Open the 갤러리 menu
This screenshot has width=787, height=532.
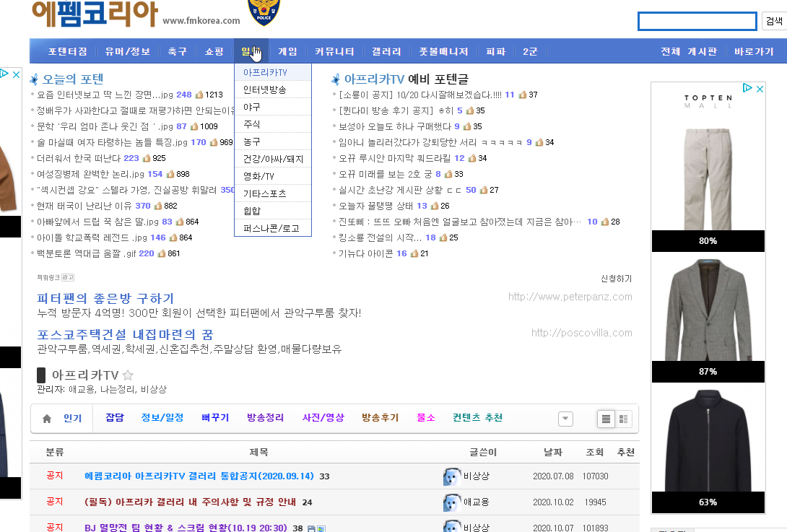(x=386, y=52)
